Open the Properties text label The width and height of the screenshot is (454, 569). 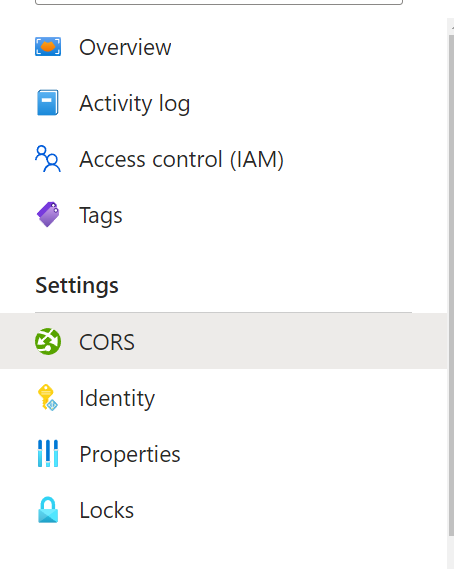point(130,454)
